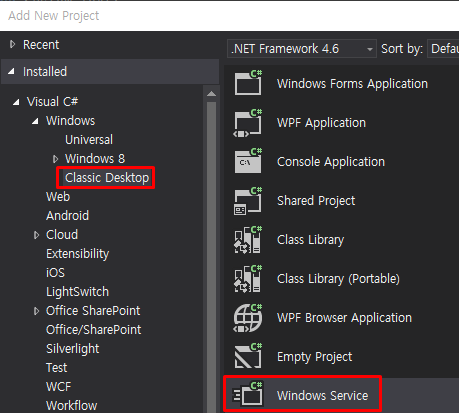Viewport: 459px width, 413px height.
Task: Expand the Office SharePoint node arrow
Action: [36, 311]
